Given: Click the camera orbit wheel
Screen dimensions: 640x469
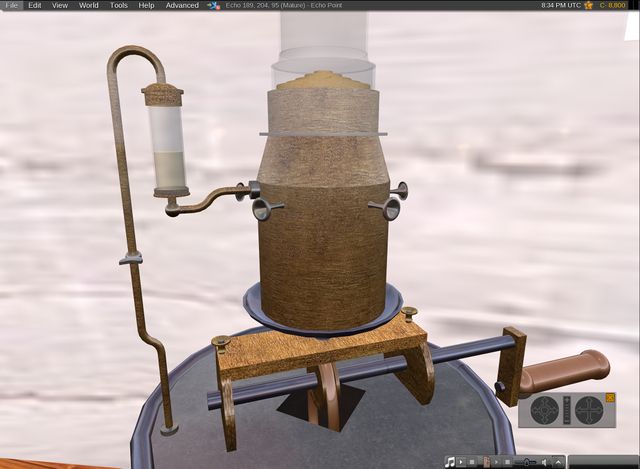Looking at the screenshot, I should click(x=544, y=410).
